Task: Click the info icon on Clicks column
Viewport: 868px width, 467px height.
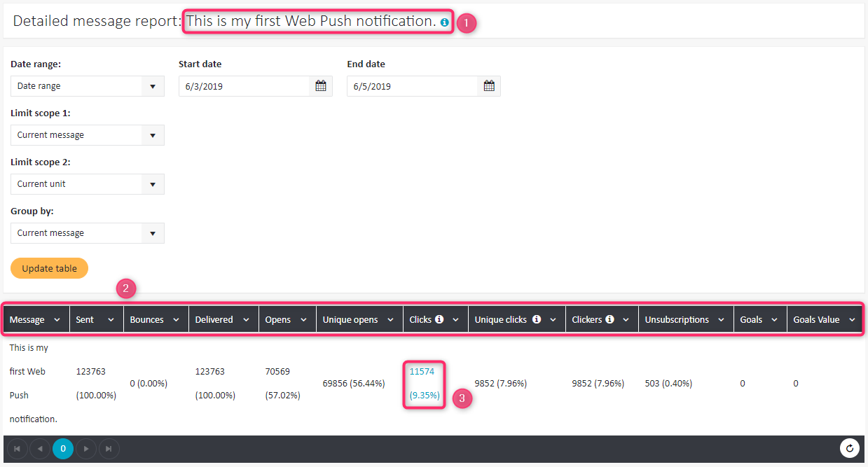Action: [439, 319]
